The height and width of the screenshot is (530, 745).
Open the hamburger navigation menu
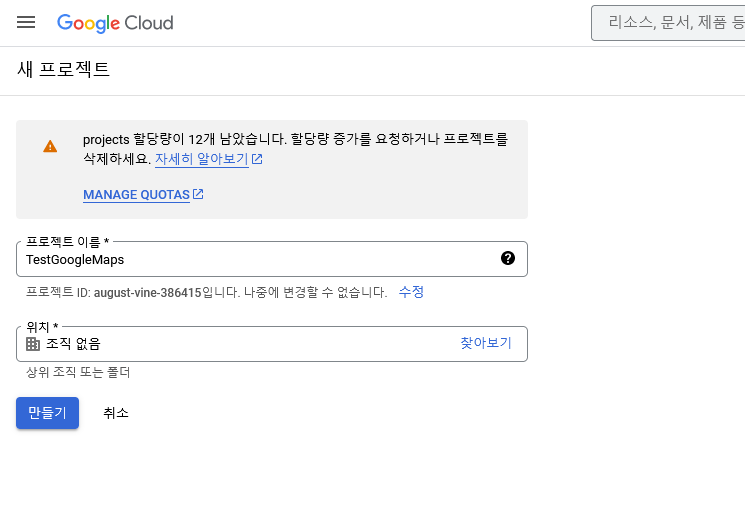coord(26,22)
